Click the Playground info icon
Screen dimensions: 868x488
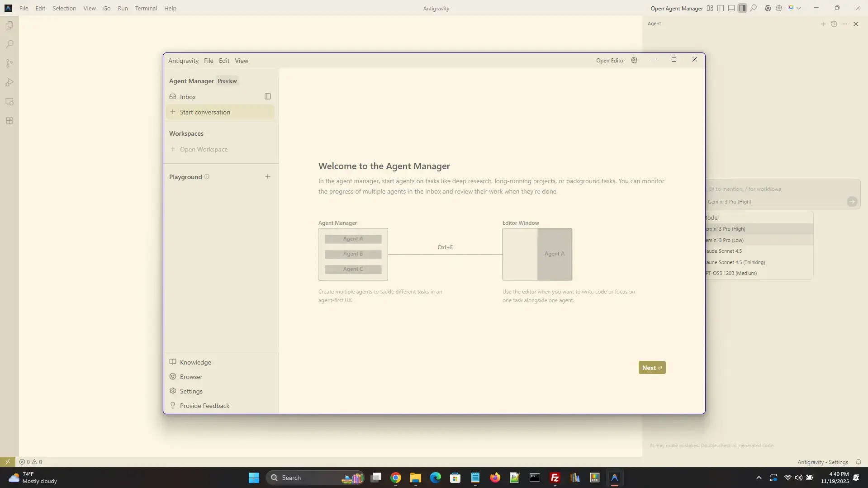coord(207,177)
